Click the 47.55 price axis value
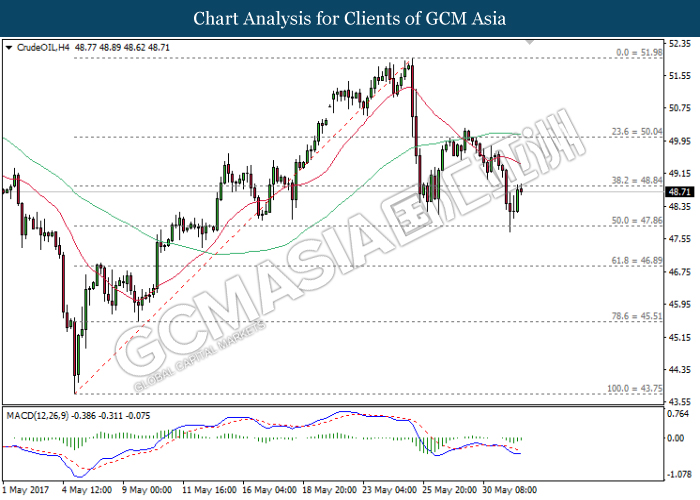This screenshot has width=700, height=500. tap(679, 239)
